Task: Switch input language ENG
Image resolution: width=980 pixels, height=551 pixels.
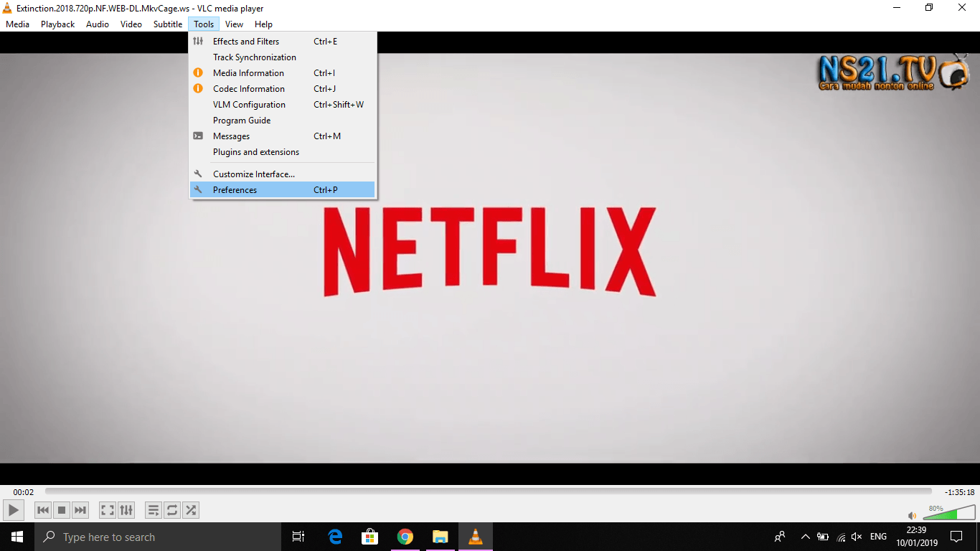Action: pyautogui.click(x=878, y=537)
